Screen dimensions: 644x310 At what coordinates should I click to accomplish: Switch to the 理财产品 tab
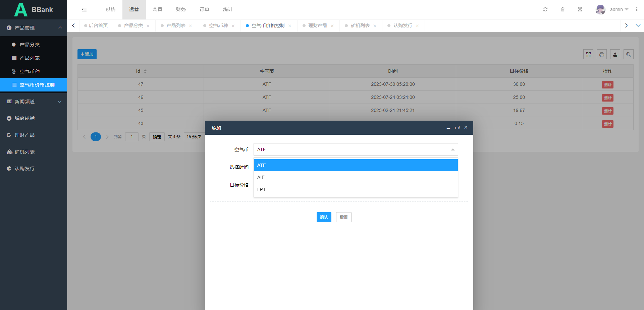click(x=317, y=25)
